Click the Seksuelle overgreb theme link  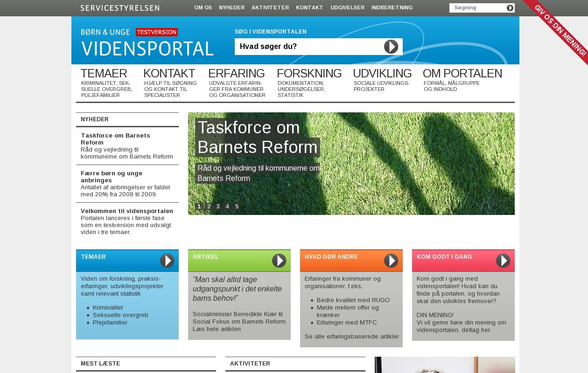120,315
